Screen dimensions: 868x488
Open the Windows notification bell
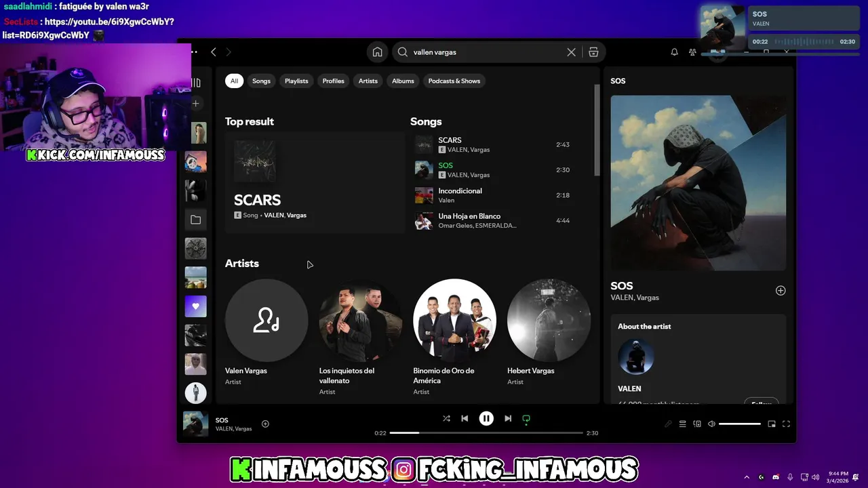click(856, 477)
